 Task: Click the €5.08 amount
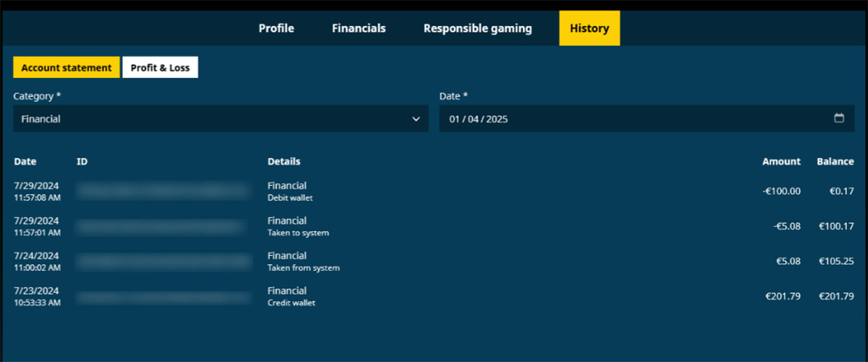tap(788, 262)
